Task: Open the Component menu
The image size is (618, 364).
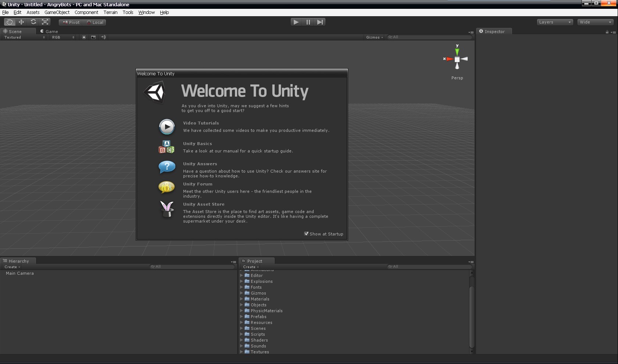Action: point(86,12)
